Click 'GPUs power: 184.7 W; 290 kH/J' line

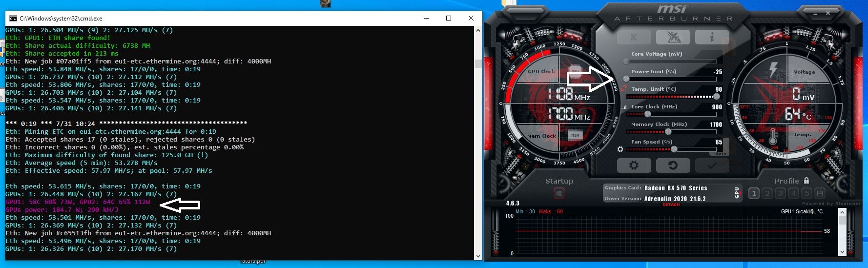click(x=62, y=209)
